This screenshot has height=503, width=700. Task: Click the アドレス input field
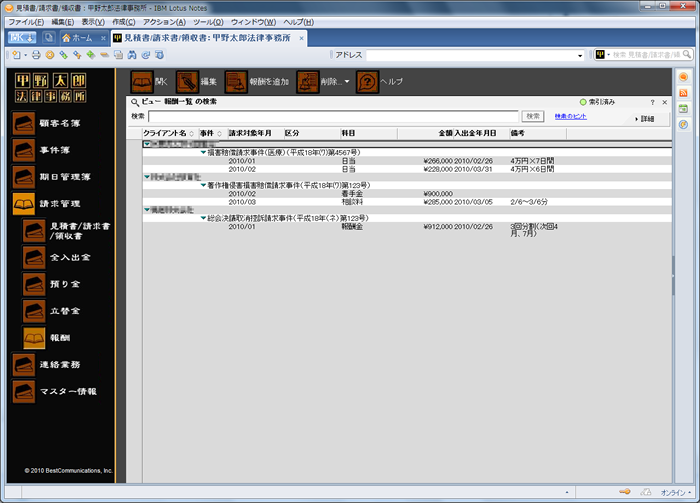[471, 55]
